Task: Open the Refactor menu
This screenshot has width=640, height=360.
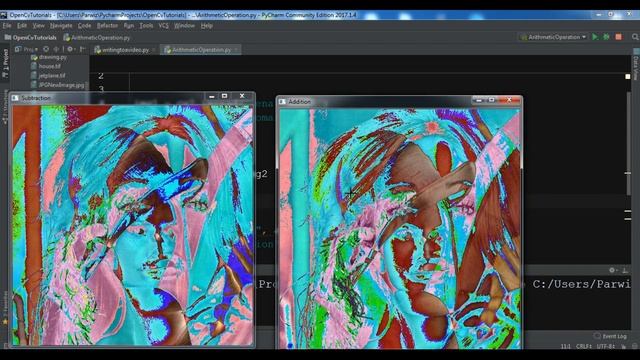Action: pyautogui.click(x=107, y=26)
